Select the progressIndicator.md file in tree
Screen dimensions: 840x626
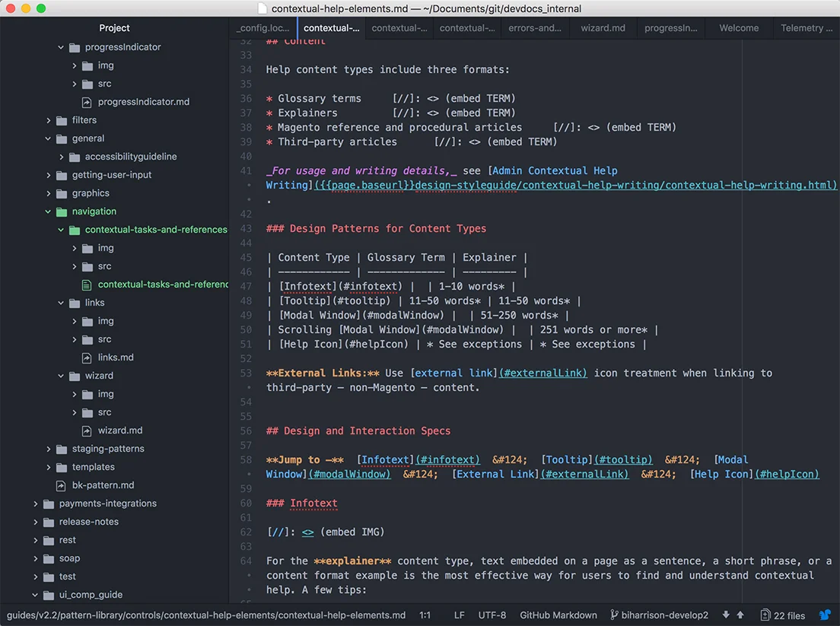coord(144,102)
